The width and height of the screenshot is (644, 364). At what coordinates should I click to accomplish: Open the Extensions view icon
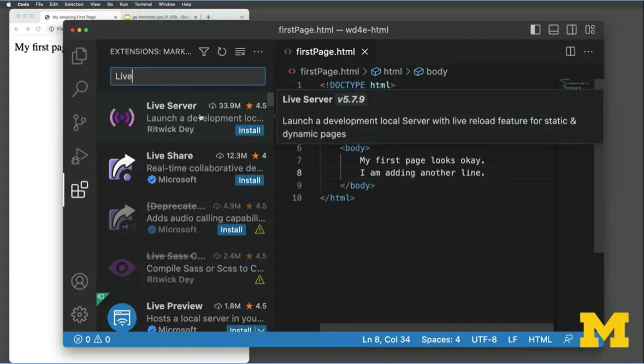(80, 189)
